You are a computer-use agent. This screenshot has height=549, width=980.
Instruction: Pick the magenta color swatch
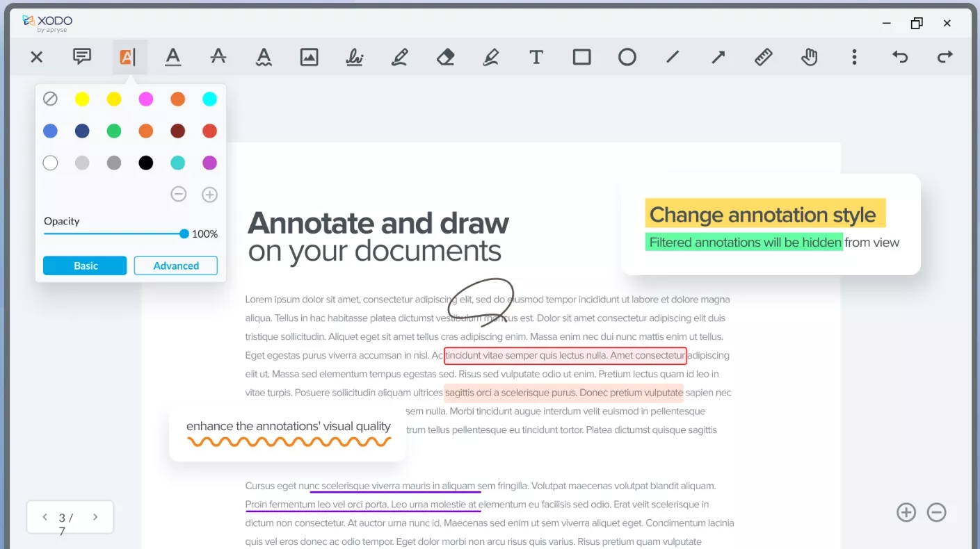point(145,99)
